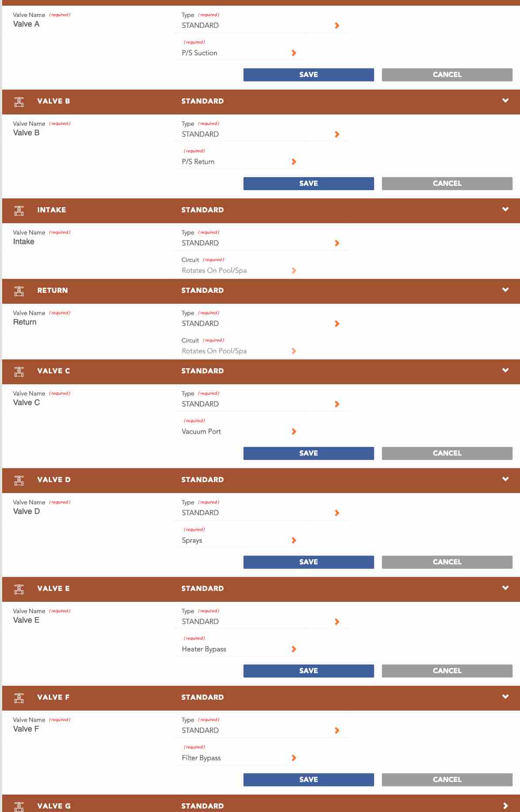Expand the VALVE G section chevron
Screen dimensions: 520x812
(x=505, y=806)
